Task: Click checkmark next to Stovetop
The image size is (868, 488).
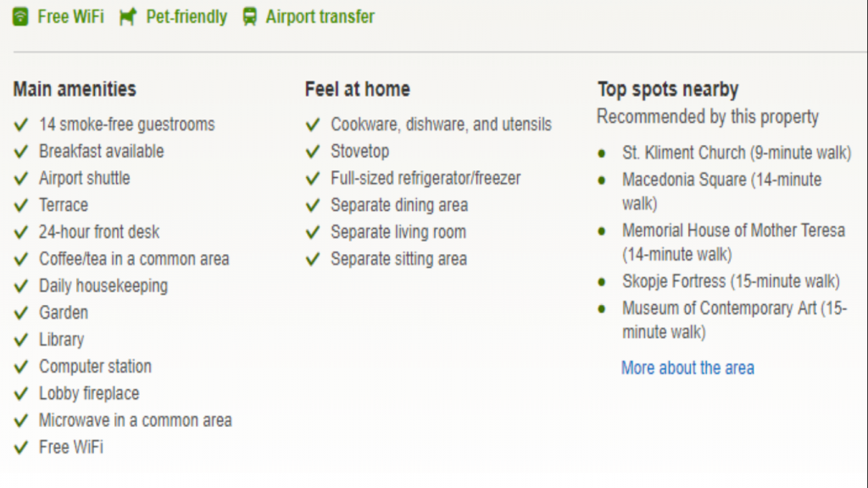Action: 313,152
